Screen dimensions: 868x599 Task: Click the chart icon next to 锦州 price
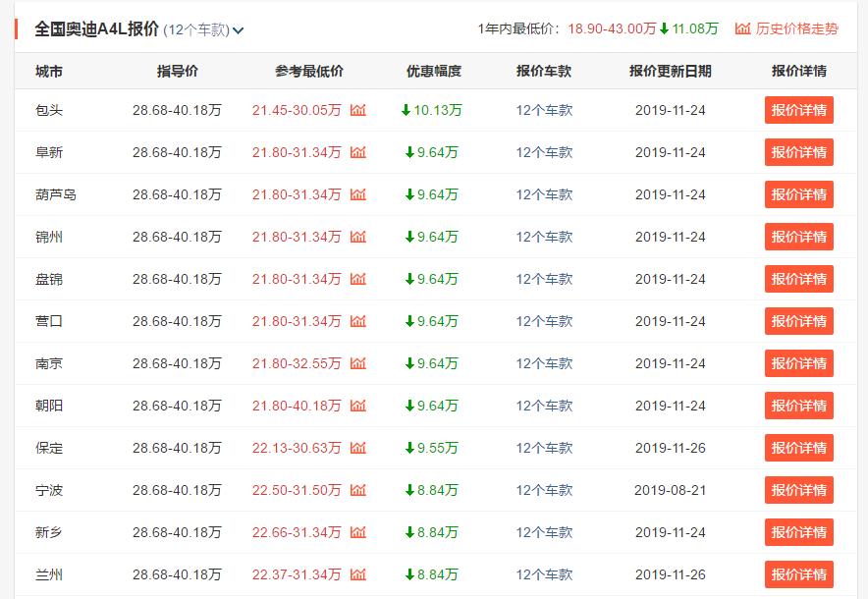[358, 236]
